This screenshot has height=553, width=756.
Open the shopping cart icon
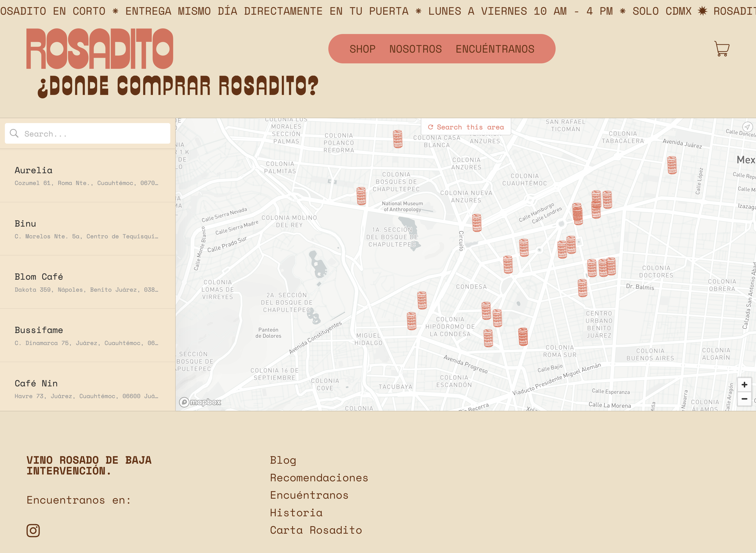[x=722, y=49]
